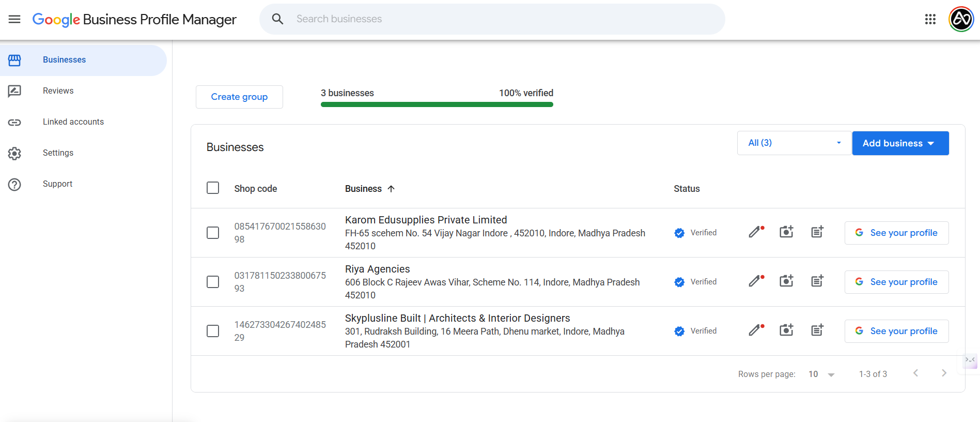Click the search magnifier icon
Screen dimensions: 980x422
[277, 19]
